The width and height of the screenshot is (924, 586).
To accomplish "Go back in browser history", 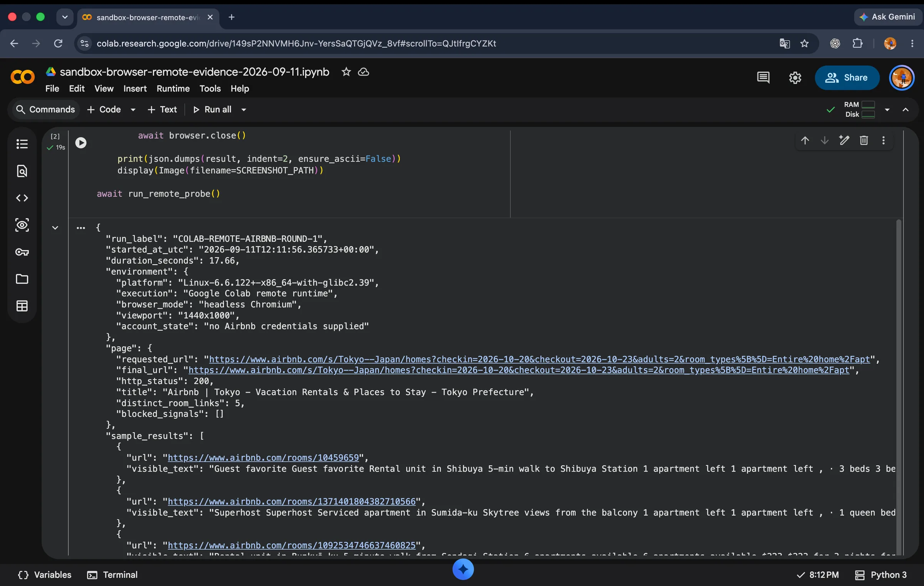I will [14, 44].
